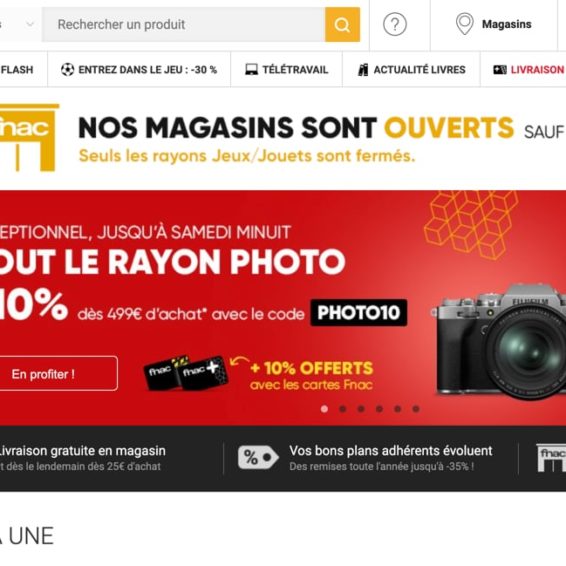Screen dimensions: 566x566
Task: Click the En profiter ! button
Action: 56,374
